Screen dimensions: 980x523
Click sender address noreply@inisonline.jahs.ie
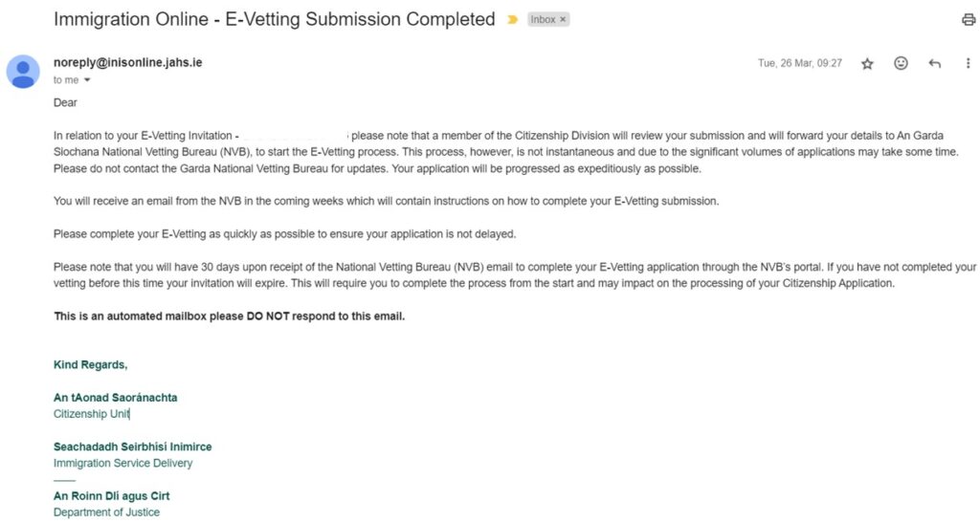click(x=127, y=62)
